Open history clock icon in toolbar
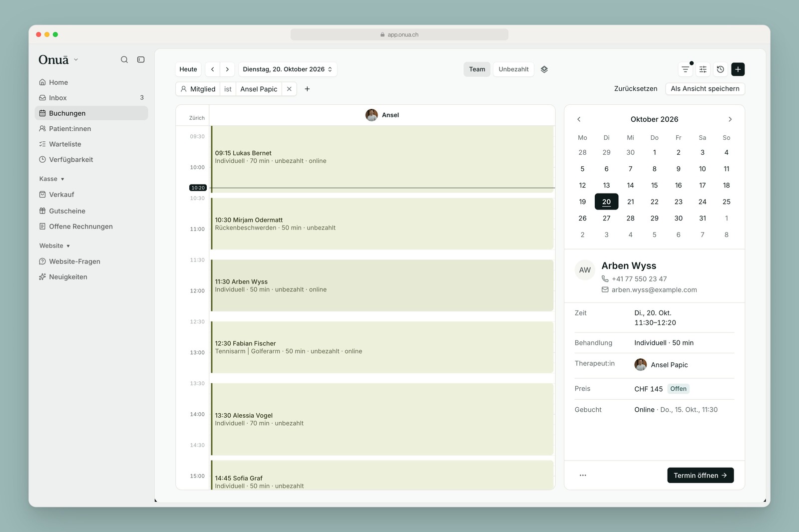Screen dimensions: 799x532 (721, 69)
